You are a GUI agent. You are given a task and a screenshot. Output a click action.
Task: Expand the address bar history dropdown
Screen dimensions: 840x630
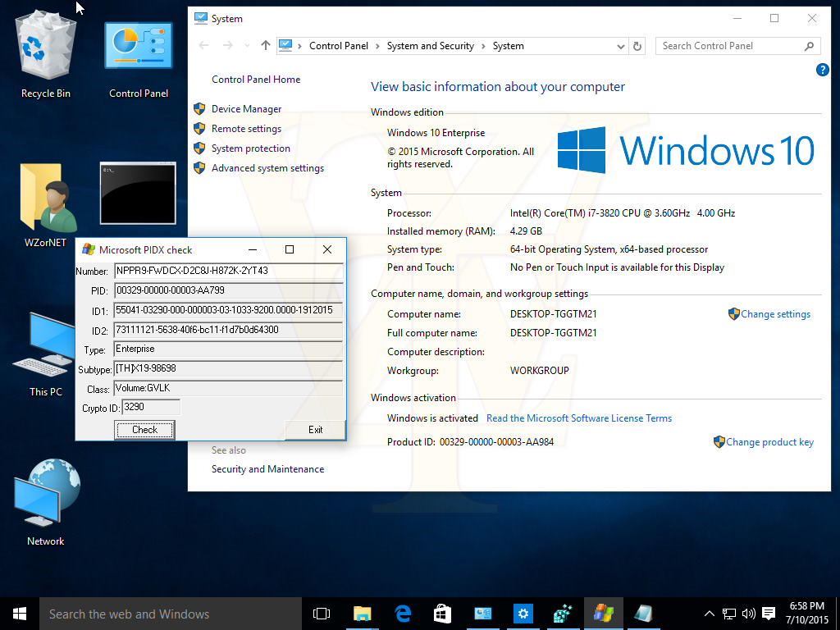click(620, 46)
